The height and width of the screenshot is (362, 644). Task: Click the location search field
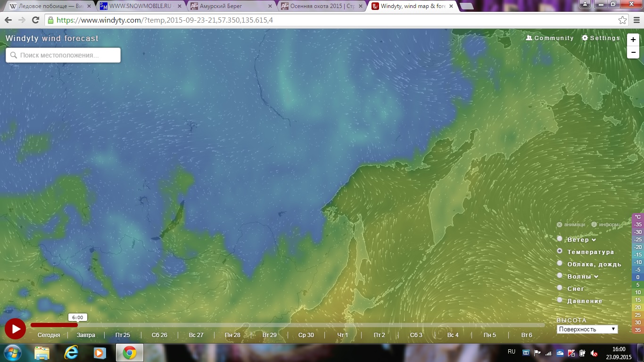pos(63,55)
